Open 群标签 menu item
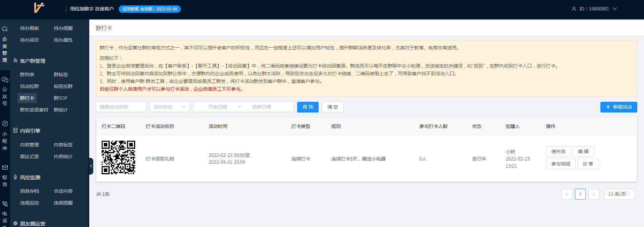Viewport: 644px width, 227px height. pyautogui.click(x=61, y=75)
